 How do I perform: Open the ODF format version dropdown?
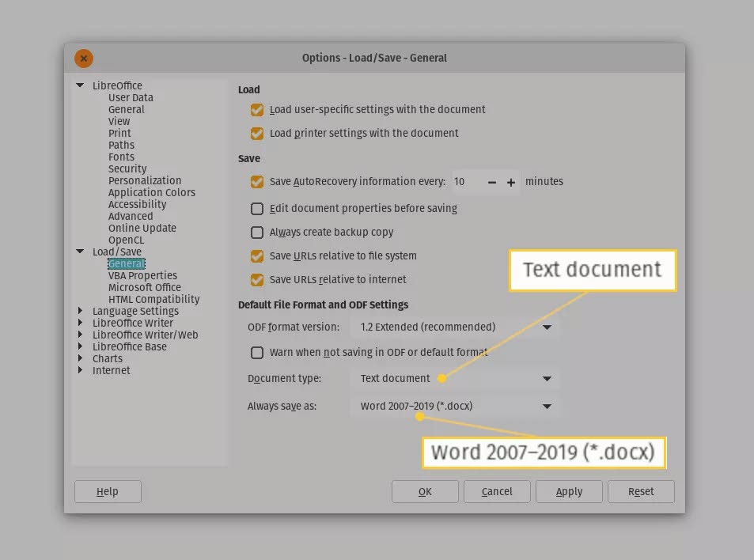(x=454, y=327)
